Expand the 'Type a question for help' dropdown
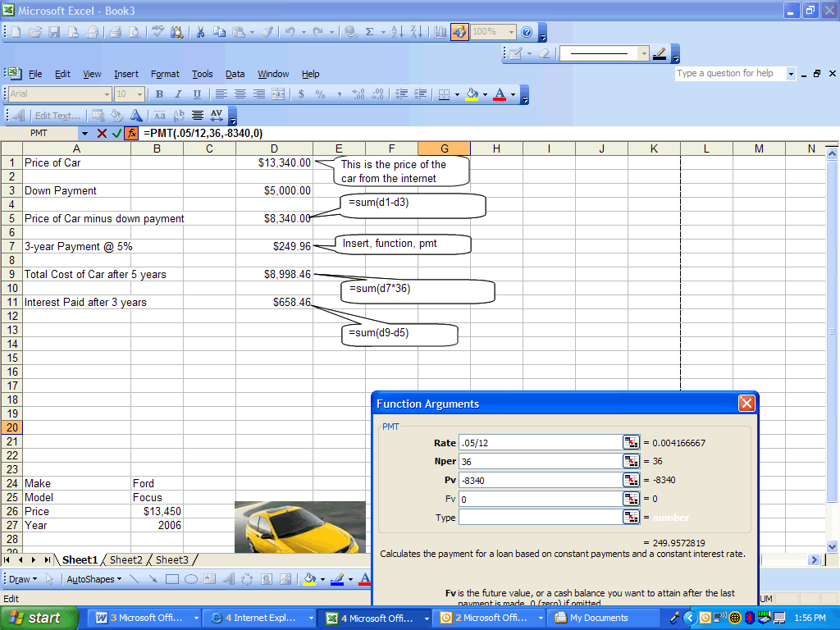The image size is (840, 630). point(791,74)
